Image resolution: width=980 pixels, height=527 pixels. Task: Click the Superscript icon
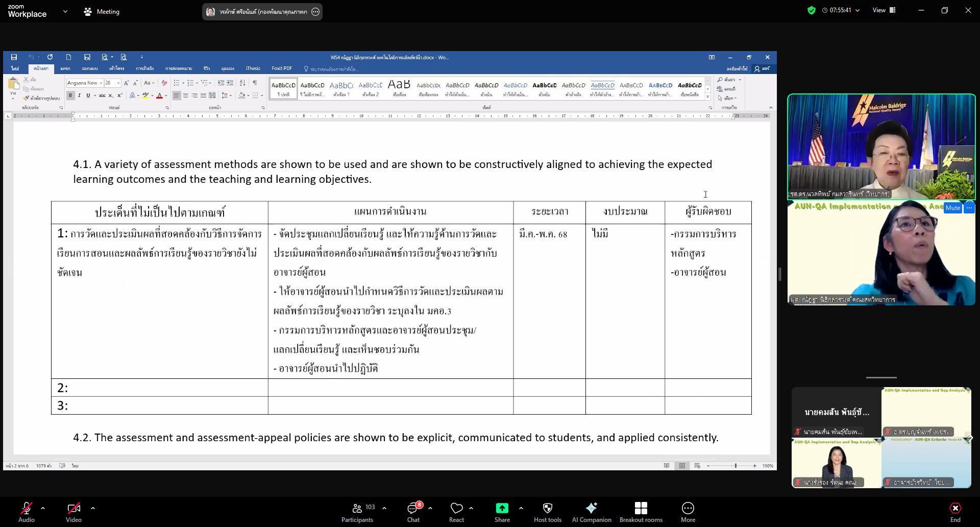pos(119,95)
